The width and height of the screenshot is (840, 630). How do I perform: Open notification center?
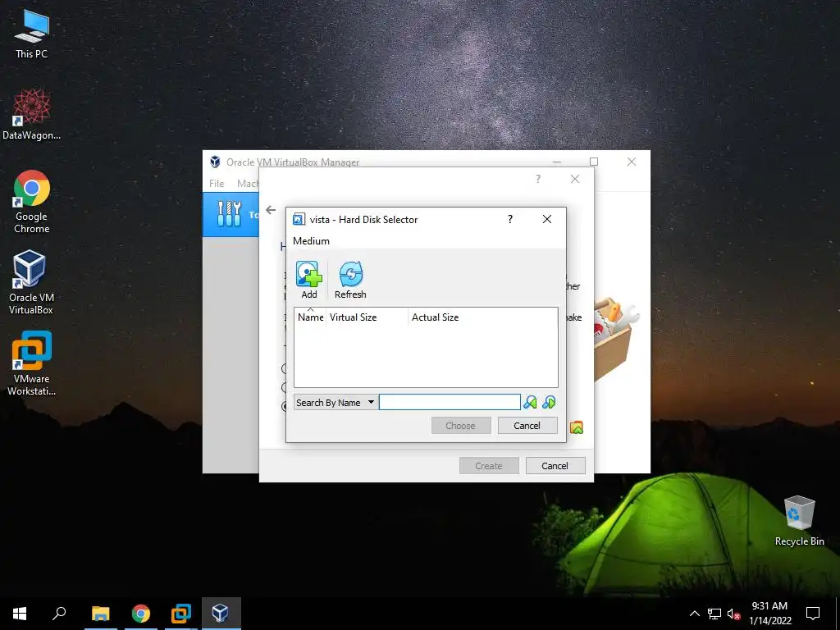tap(813, 614)
